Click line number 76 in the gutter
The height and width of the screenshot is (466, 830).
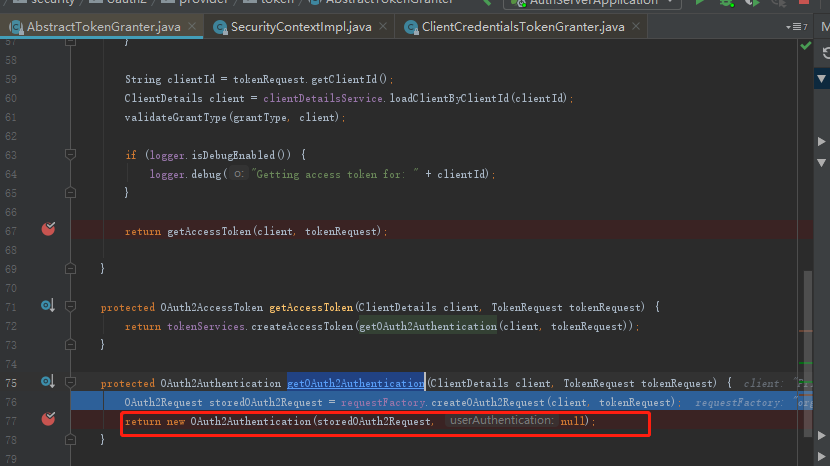(x=11, y=402)
